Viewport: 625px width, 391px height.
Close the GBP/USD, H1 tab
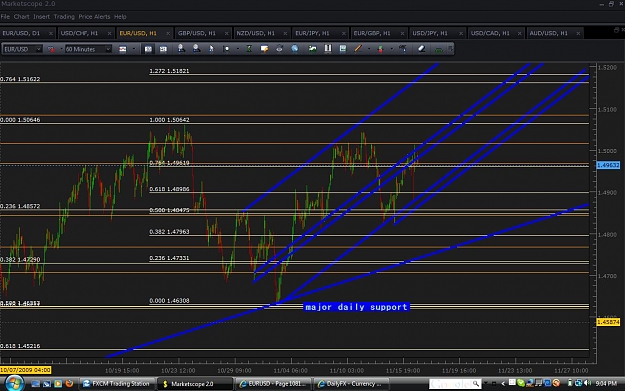coord(226,33)
